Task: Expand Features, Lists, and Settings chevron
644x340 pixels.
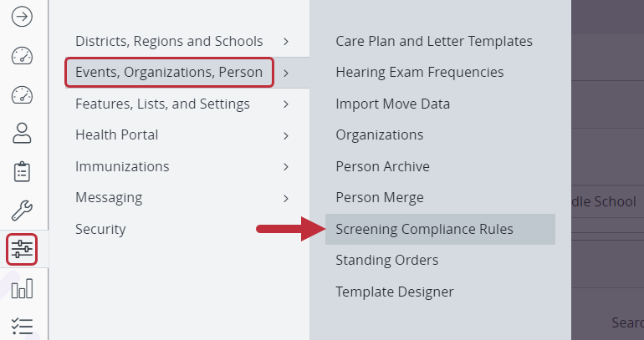Action: pos(286,104)
